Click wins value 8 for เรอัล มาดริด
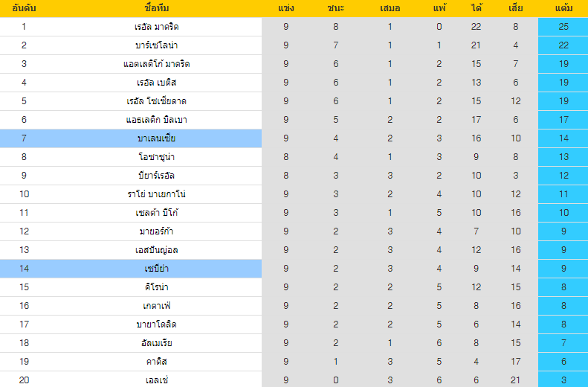This screenshot has width=588, height=387. point(335,27)
